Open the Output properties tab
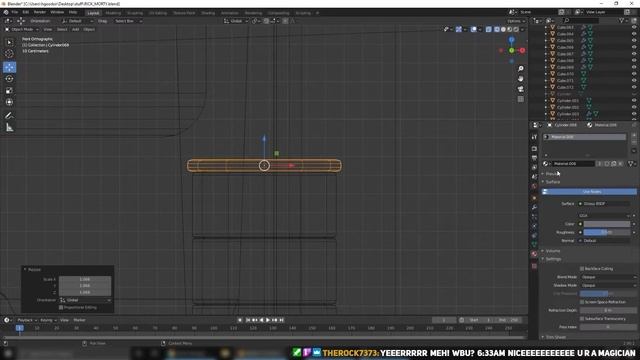This screenshot has width=640, height=360. [x=534, y=158]
